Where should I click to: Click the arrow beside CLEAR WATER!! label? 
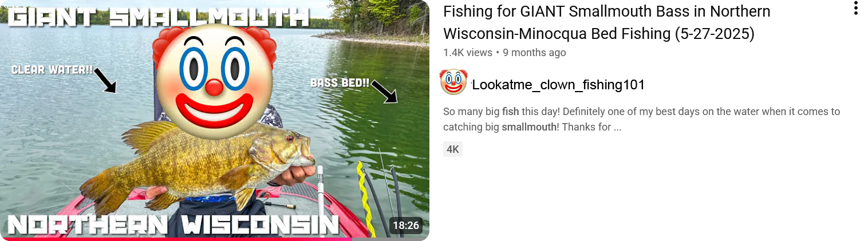(x=105, y=81)
